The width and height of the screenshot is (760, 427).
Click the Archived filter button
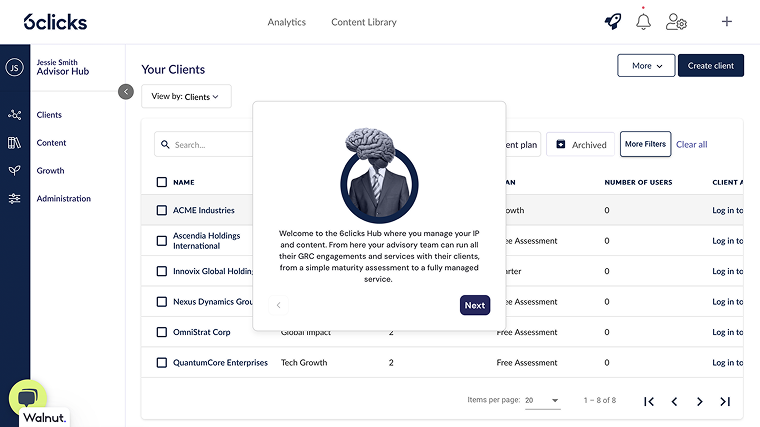point(581,144)
